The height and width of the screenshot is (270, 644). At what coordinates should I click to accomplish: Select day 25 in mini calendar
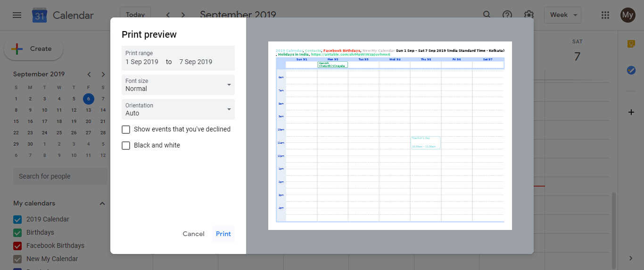tap(59, 132)
